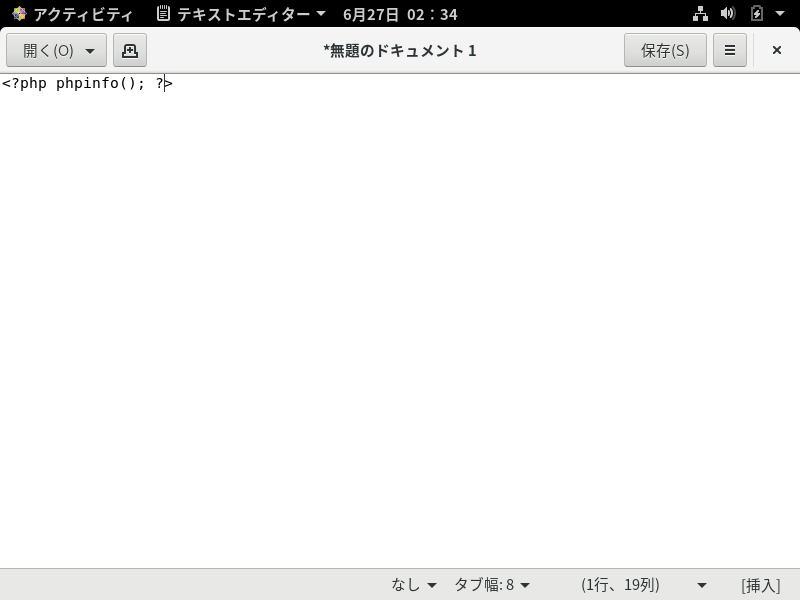The image size is (800, 600).
Task: Place cursor in the phpinfo text line
Action: tap(85, 84)
